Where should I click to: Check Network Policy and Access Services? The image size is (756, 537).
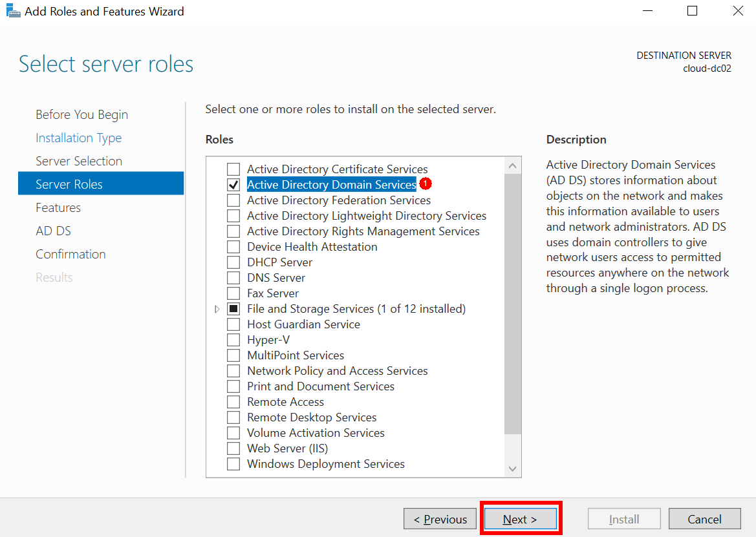pyautogui.click(x=233, y=371)
